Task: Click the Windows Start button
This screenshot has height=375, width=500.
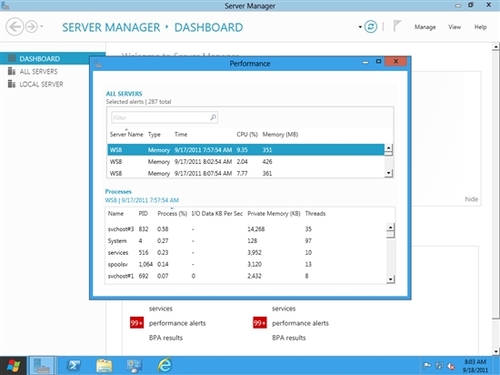Action: (x=13, y=366)
